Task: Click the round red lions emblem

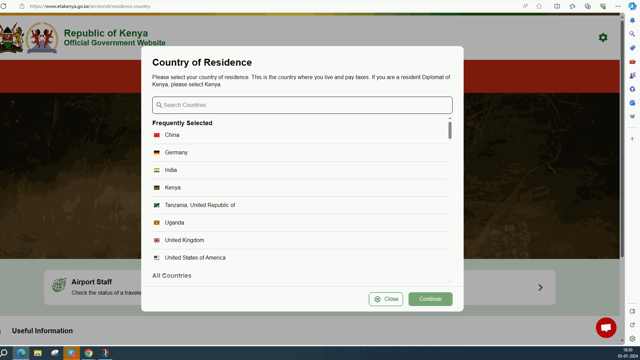Action: click(x=42, y=38)
